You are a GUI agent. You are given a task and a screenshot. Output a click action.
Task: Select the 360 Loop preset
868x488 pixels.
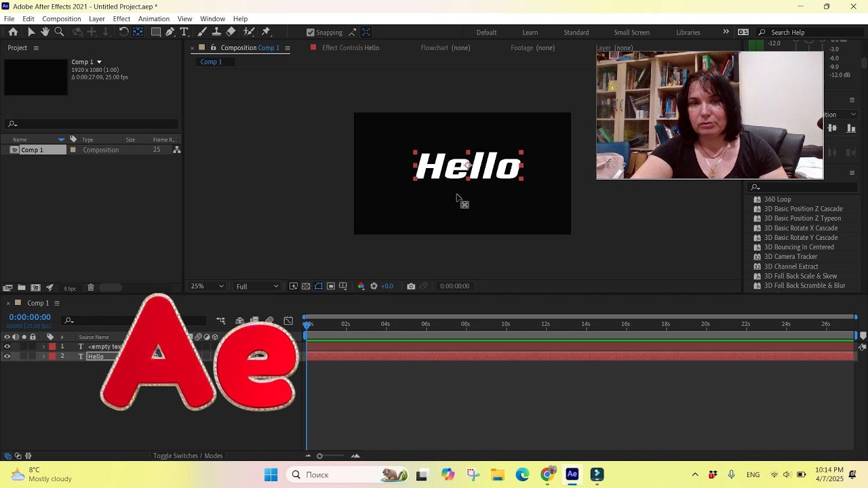click(777, 199)
